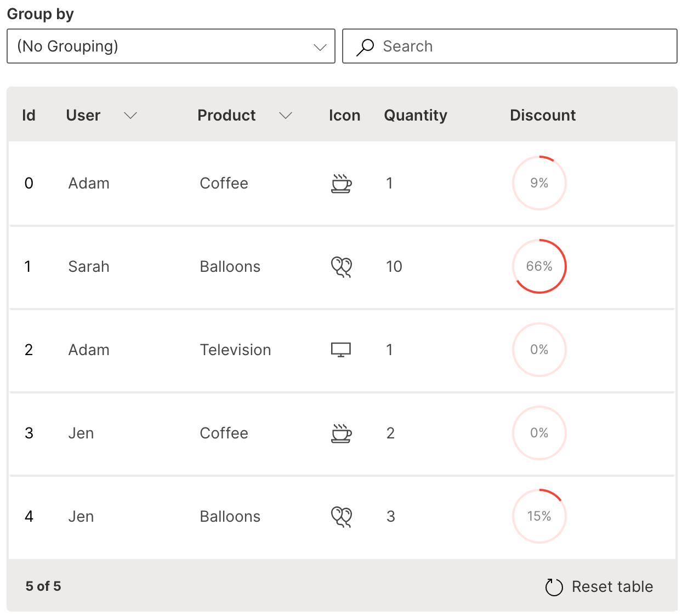Viewport: 682px width, 616px height.
Task: Click the magnifying glass search icon
Action: point(365,47)
